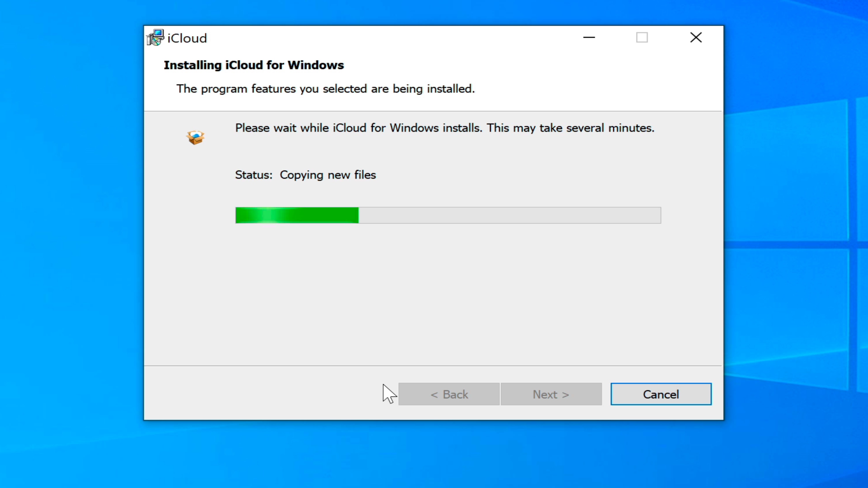This screenshot has height=488, width=868.
Task: Click the 'Please wait while iCloud' message
Action: click(x=444, y=128)
